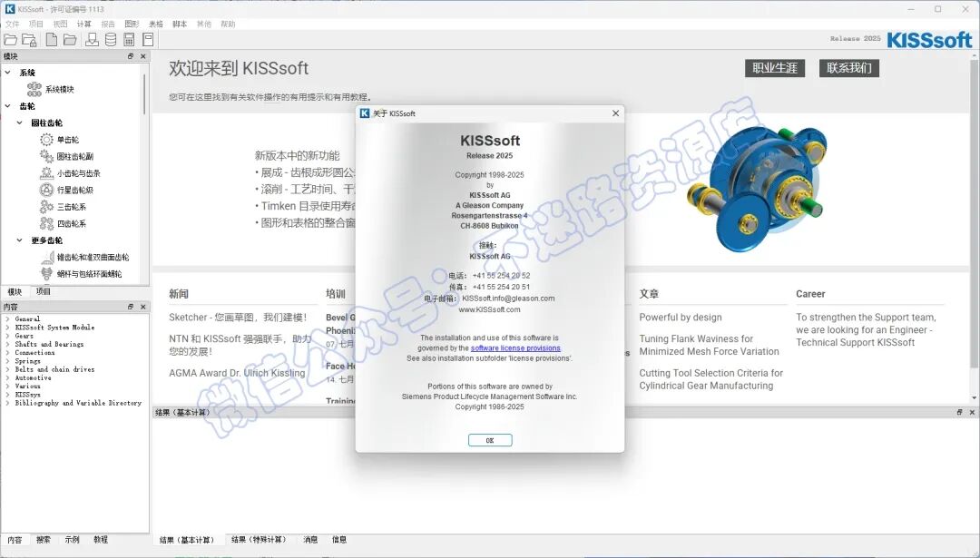Open the database tool icon in toolbar
980x558 pixels.
(x=111, y=40)
